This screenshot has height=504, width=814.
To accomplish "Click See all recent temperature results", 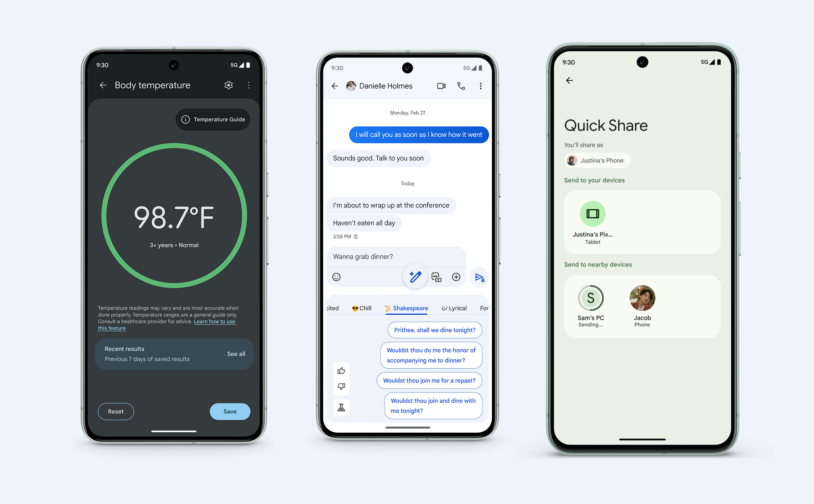I will pyautogui.click(x=236, y=354).
